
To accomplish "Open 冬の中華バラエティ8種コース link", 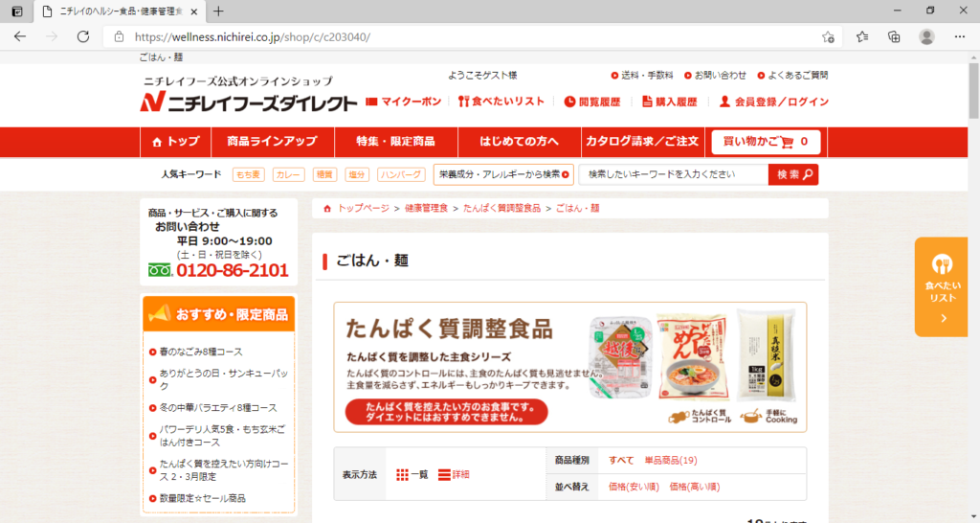I will pyautogui.click(x=218, y=408).
